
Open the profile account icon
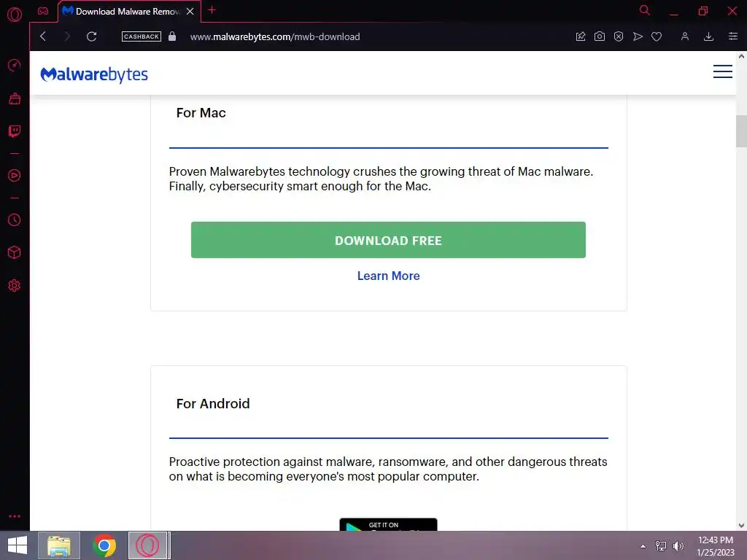tap(684, 36)
